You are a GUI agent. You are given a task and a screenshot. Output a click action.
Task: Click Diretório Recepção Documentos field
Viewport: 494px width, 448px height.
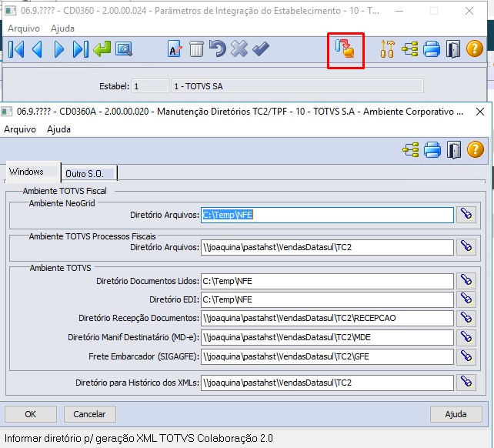click(x=327, y=318)
